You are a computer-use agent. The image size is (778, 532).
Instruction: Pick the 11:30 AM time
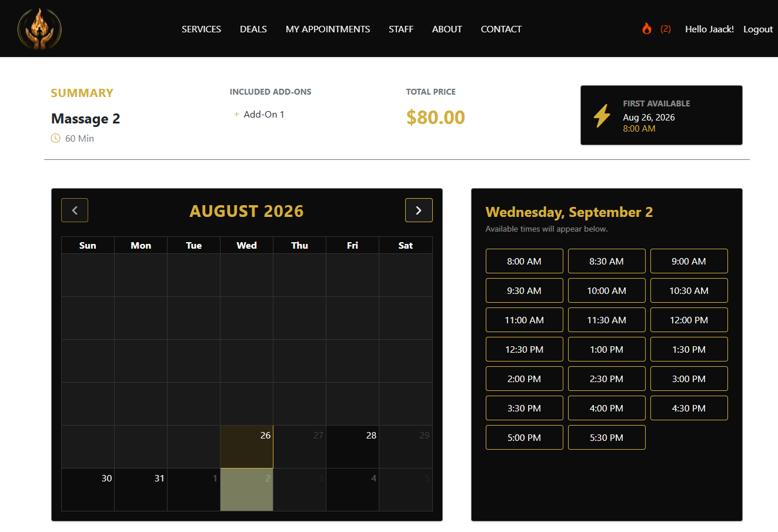(x=607, y=320)
